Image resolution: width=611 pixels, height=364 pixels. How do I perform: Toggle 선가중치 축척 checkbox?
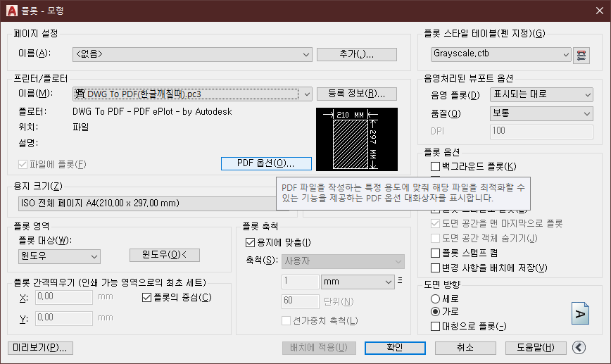click(286, 321)
